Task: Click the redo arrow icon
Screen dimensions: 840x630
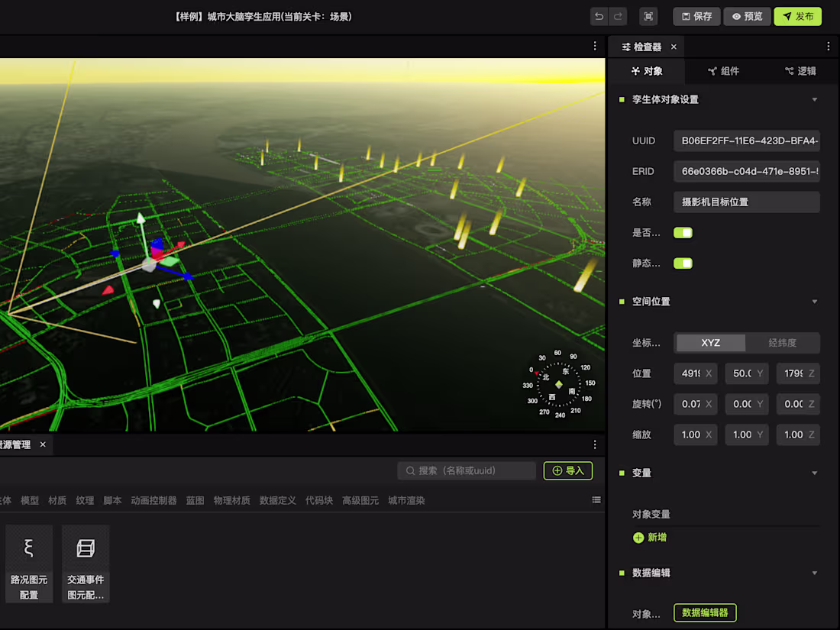Action: 618,16
